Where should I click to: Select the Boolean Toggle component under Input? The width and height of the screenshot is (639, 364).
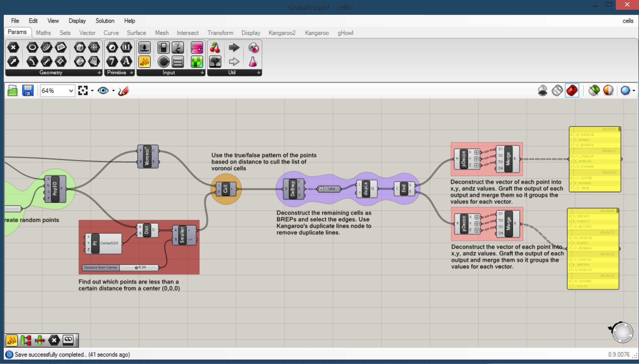[x=164, y=48]
